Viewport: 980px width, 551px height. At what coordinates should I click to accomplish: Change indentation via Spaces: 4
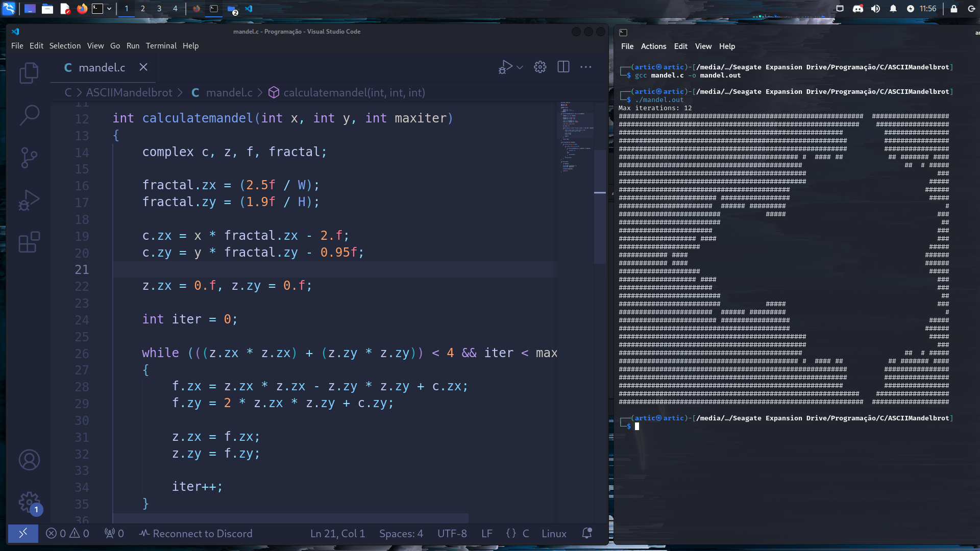(x=401, y=534)
